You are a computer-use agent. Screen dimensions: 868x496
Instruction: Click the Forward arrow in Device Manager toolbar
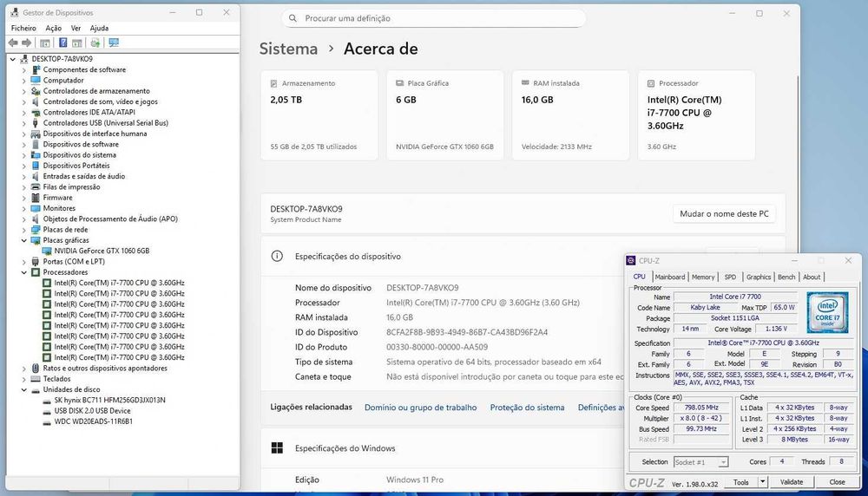point(26,42)
